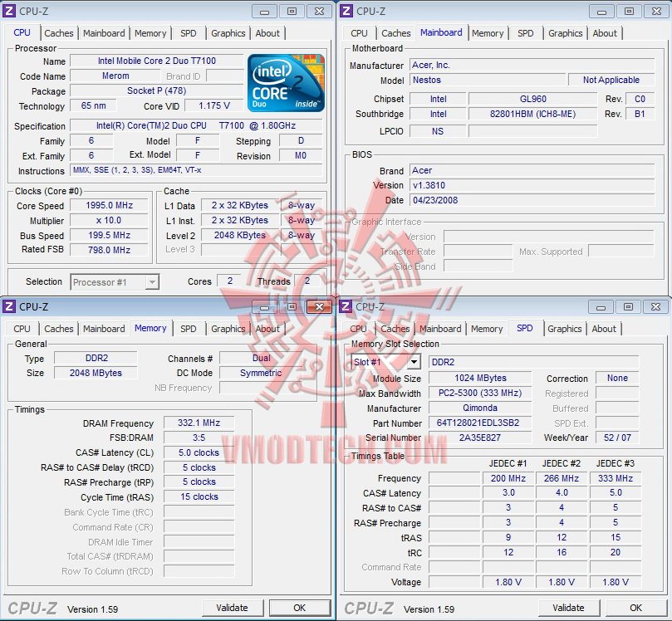Select Caches tab in the Memory window
The height and width of the screenshot is (621, 672).
(59, 329)
